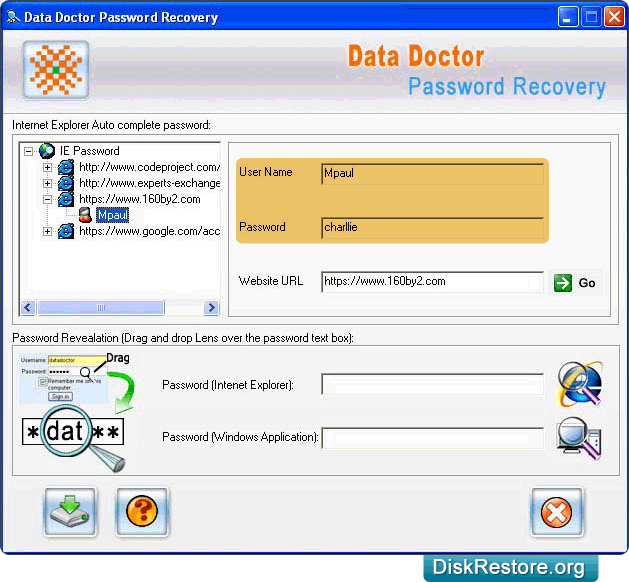
Task: Close the Data Doctor window
Action: point(614,17)
